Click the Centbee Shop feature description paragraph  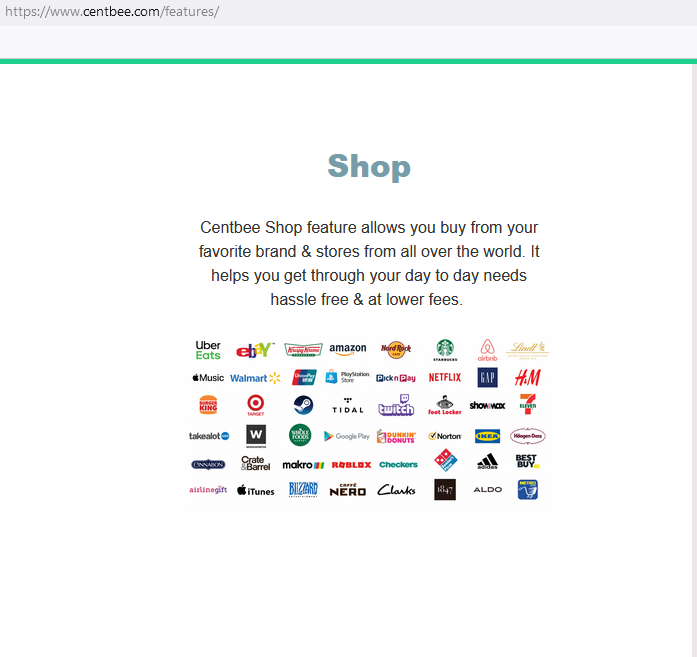point(369,263)
